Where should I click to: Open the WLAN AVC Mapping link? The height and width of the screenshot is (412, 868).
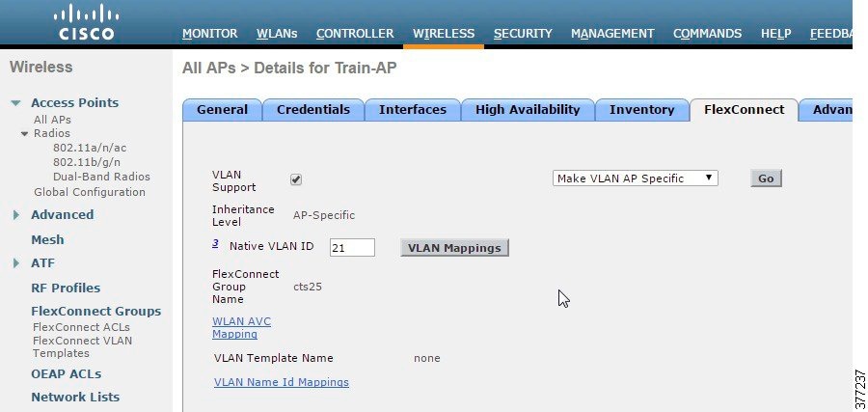click(x=241, y=328)
